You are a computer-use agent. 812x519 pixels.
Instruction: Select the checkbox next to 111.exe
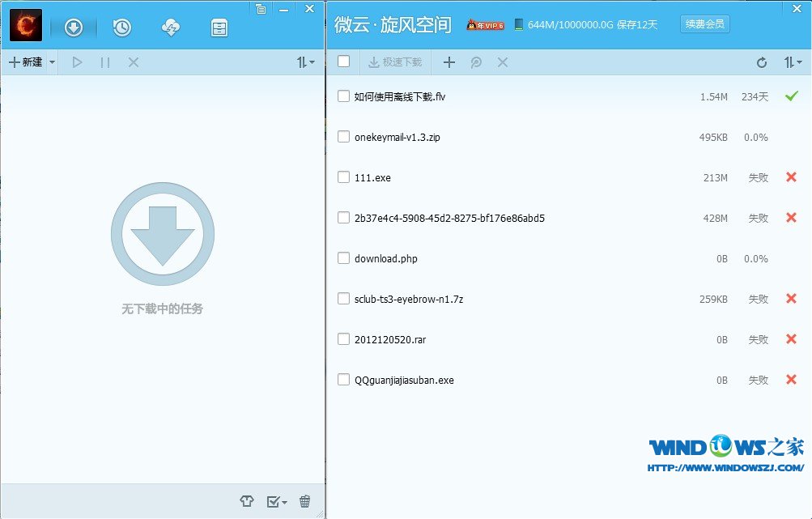pyautogui.click(x=344, y=177)
